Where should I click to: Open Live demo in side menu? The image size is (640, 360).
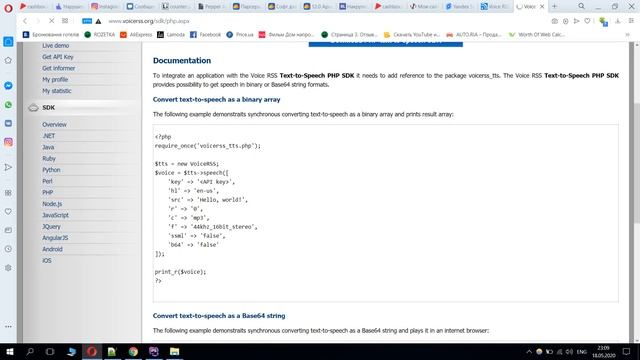[x=56, y=46]
